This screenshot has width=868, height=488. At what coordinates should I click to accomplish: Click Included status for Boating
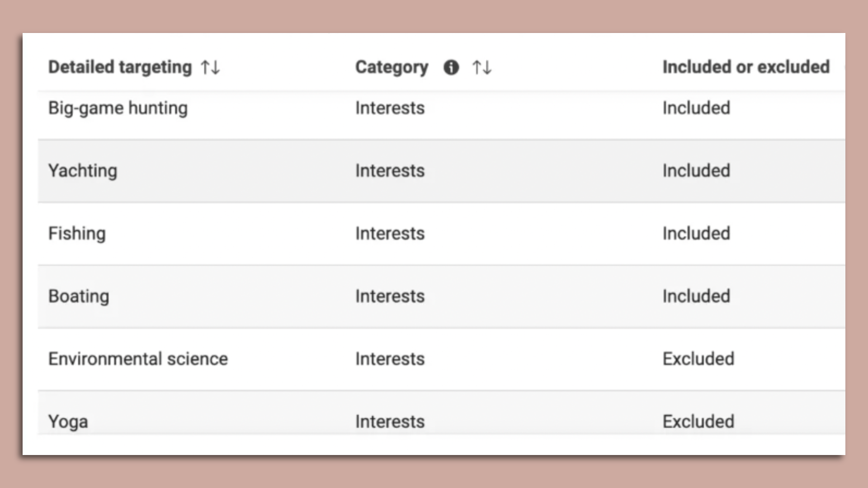tap(696, 296)
